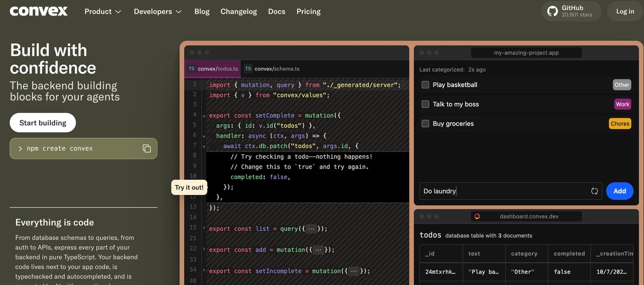Switch to the convex/todos.ts tab
Image resolution: width=644 pixels, height=285 pixels.
point(213,69)
